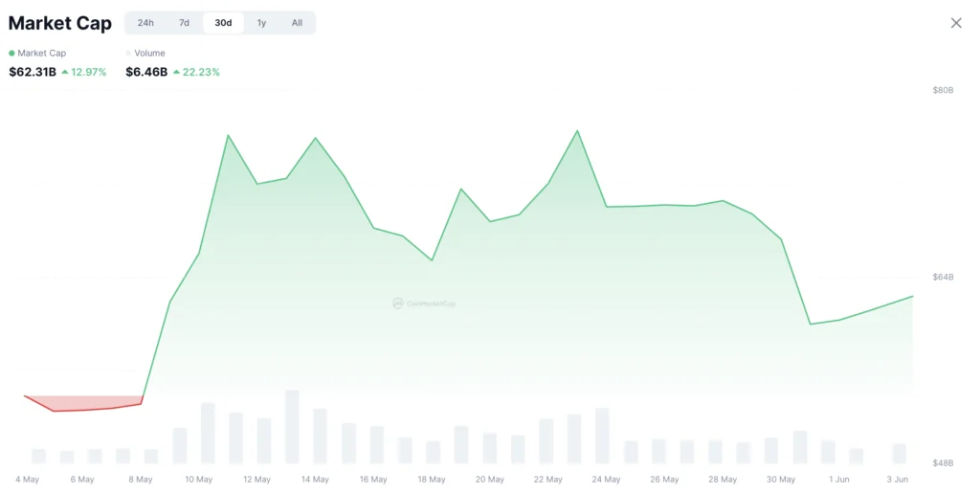
Task: Click the $80B axis label
Action: [943, 90]
